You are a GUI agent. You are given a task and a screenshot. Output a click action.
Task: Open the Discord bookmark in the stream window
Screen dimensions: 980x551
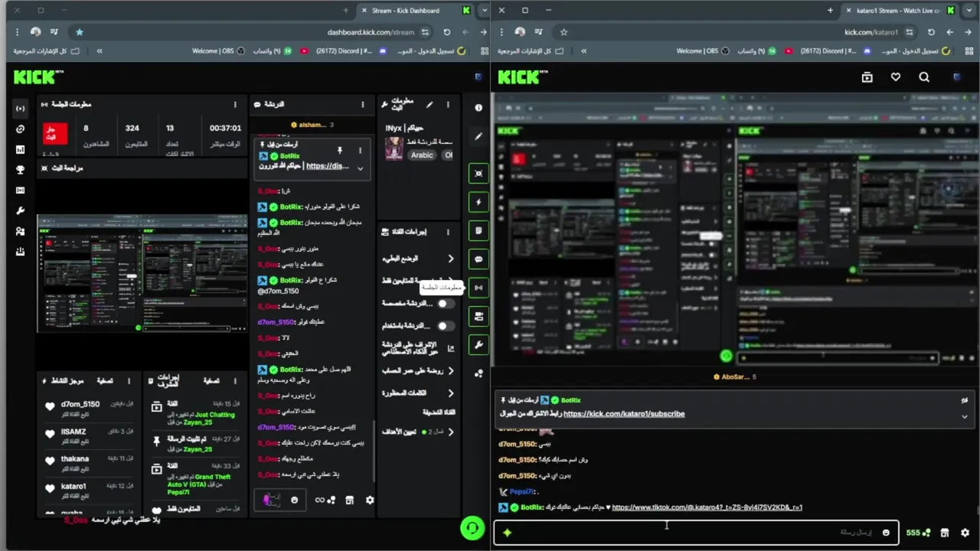[836, 51]
